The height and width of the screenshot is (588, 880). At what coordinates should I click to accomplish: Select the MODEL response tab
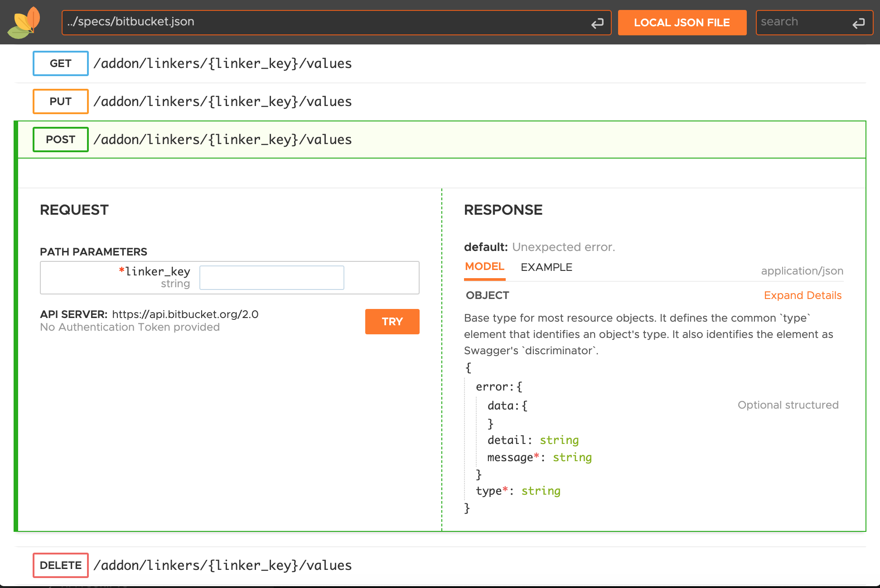tap(484, 267)
